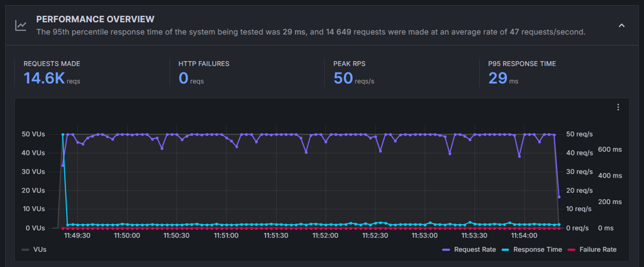Image resolution: width=644 pixels, height=267 pixels.
Task: Click the 400 ms axis label
Action: (611, 176)
